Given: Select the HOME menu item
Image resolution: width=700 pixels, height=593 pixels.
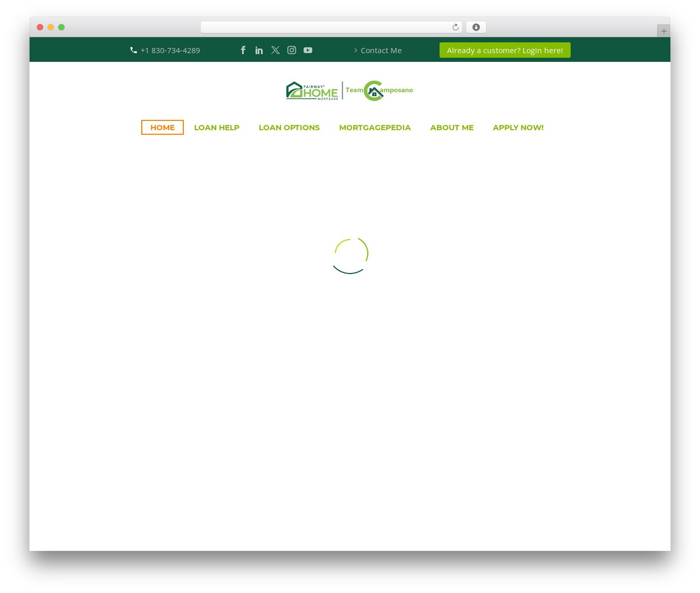Looking at the screenshot, I should click(x=162, y=127).
